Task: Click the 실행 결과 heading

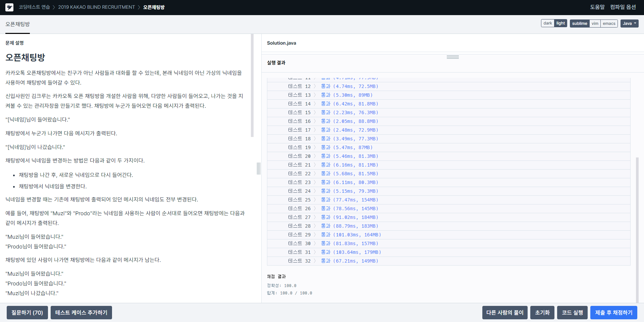Action: tap(276, 63)
